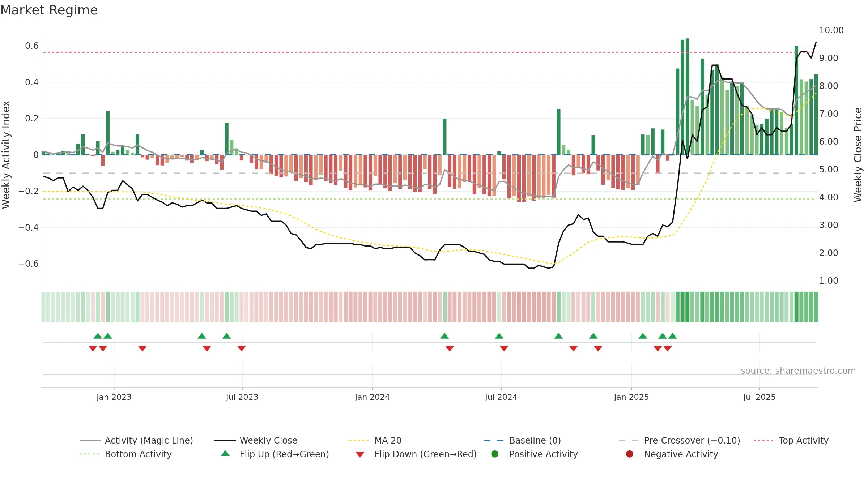Toggle the MA 20 legend entry
This screenshot has width=868, height=488.
[375, 440]
